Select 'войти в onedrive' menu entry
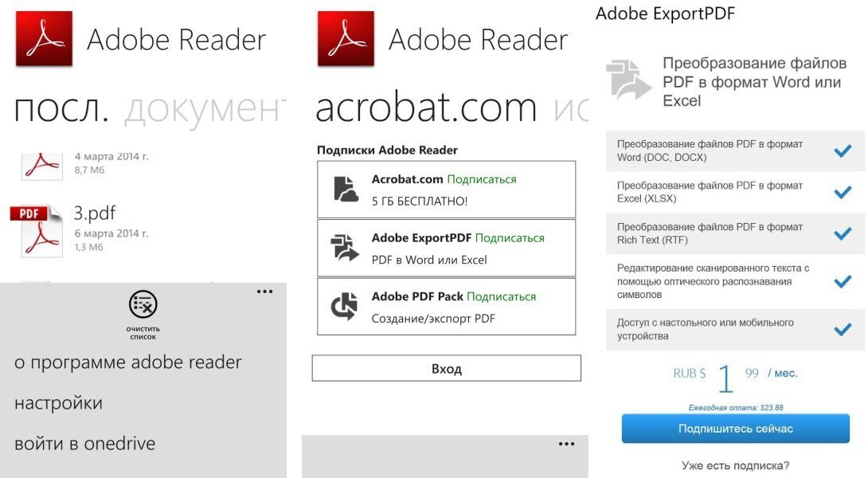 coord(84,444)
